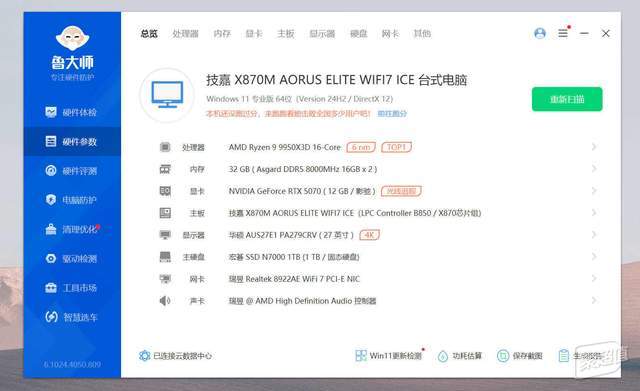Image resolution: width=640 pixels, height=391 pixels.
Task: Open 智慧选车 sidebar item
Action: coord(71,317)
